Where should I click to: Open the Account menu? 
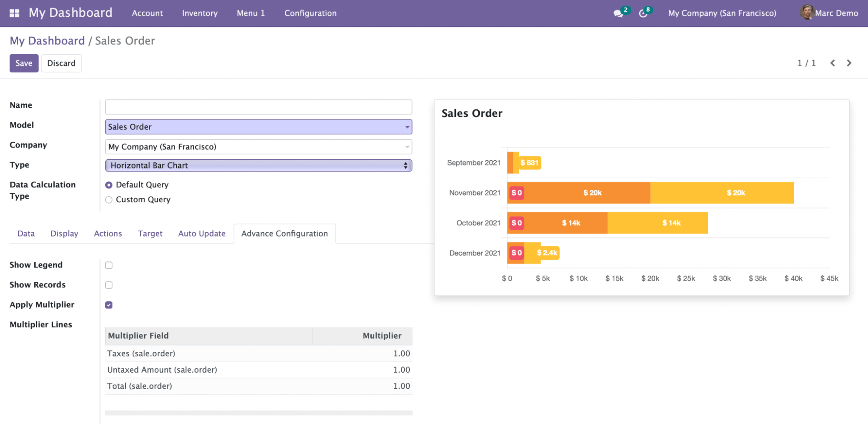tap(147, 13)
